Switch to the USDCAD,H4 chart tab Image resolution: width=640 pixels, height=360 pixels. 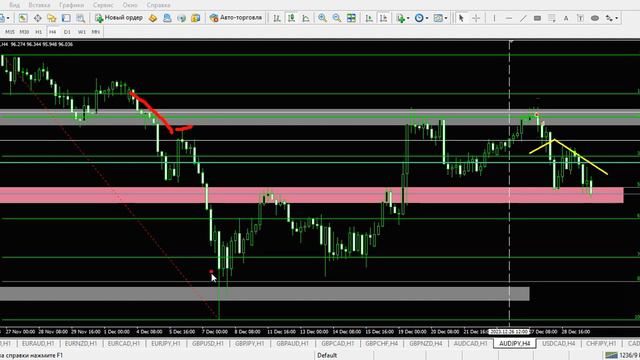pos(558,344)
